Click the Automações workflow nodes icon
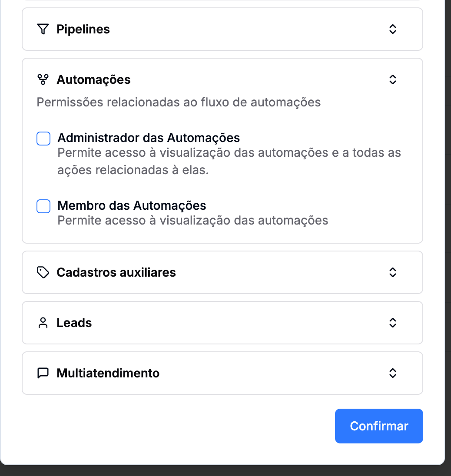This screenshot has width=451, height=476. pyautogui.click(x=43, y=79)
